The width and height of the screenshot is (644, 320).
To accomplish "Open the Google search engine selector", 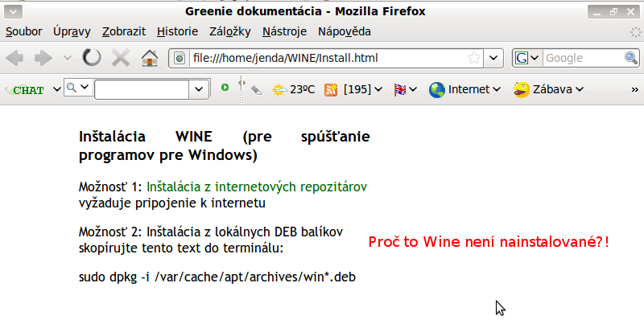I will (527, 58).
